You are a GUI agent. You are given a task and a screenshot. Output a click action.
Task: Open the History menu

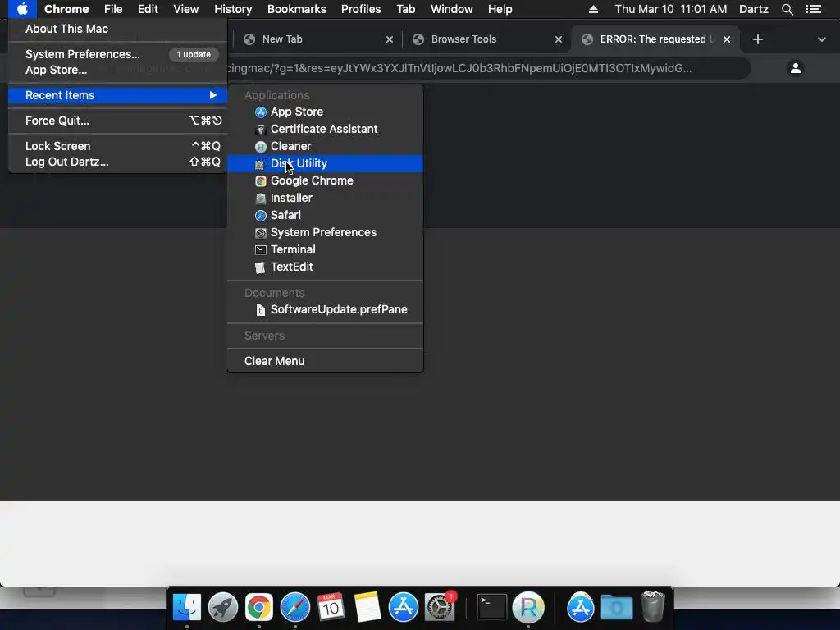(x=233, y=9)
